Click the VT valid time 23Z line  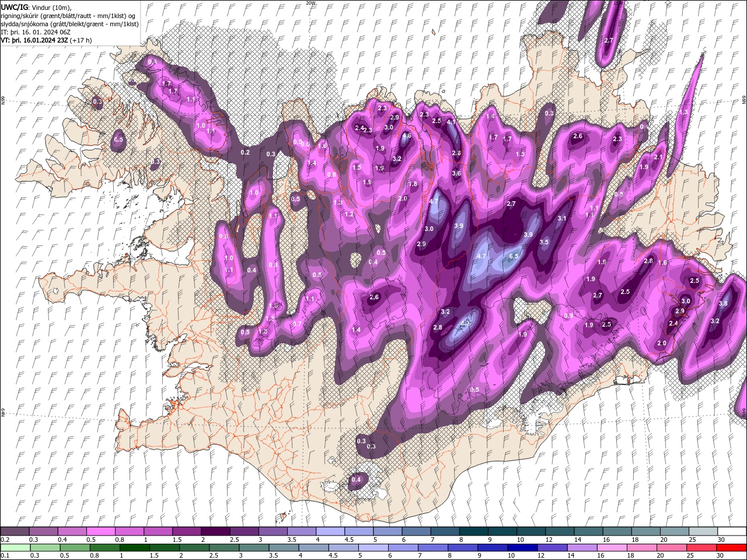[46, 40]
